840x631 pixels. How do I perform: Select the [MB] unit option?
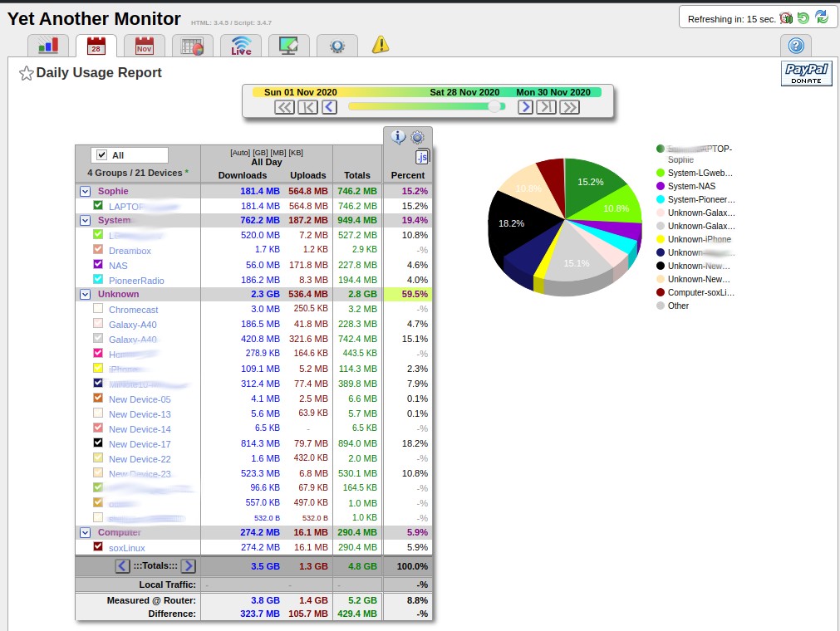coord(278,153)
